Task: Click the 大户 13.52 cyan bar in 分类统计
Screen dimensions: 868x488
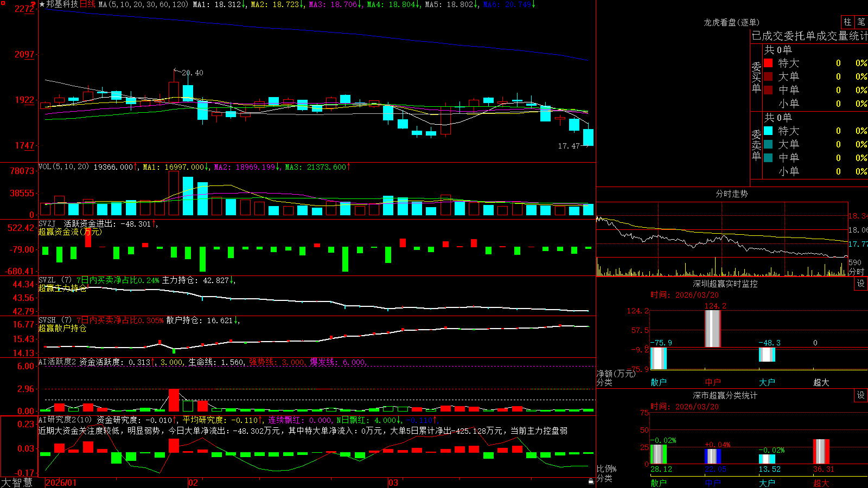Action: click(x=767, y=459)
